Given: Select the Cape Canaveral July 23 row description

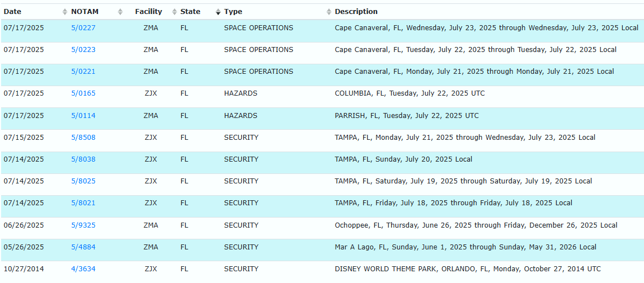Looking at the screenshot, I should 486,28.
